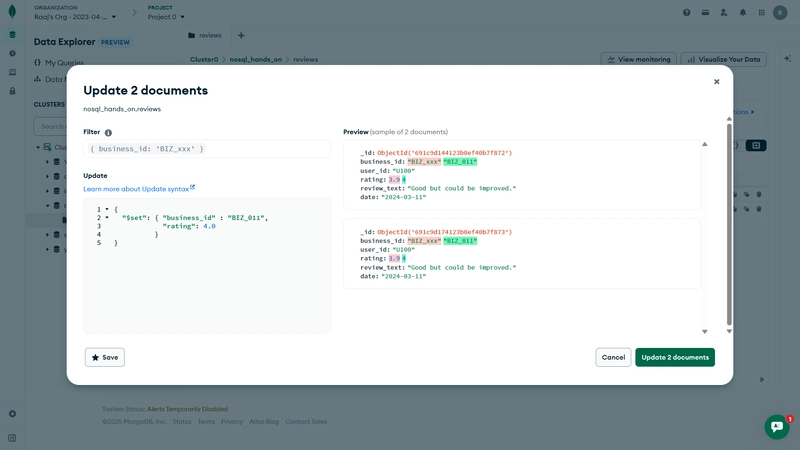Click the first document ObjectId ending f872
This screenshot has height=450, width=800.
pyautogui.click(x=444, y=153)
